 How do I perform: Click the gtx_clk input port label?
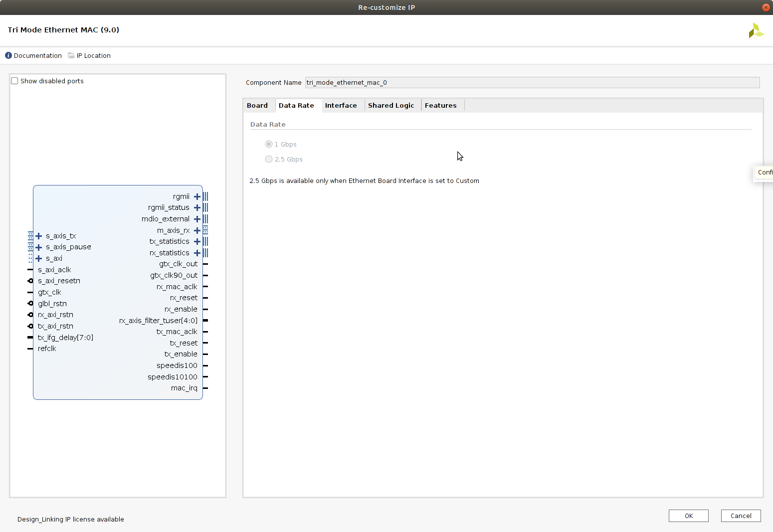[x=49, y=292]
